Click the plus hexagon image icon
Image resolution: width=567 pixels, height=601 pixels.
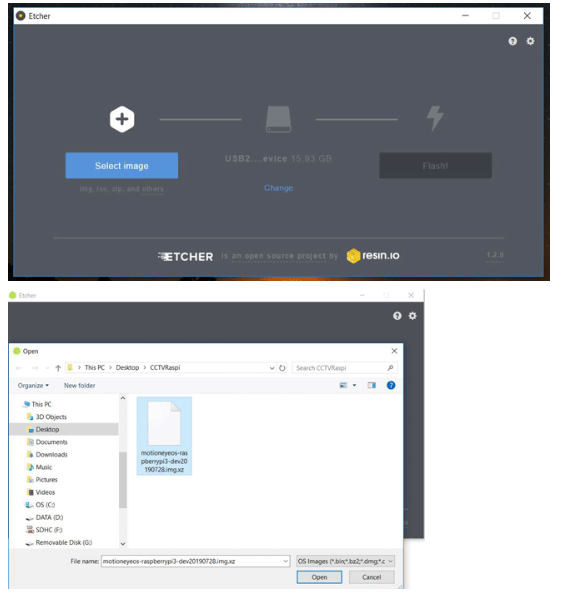click(x=122, y=119)
